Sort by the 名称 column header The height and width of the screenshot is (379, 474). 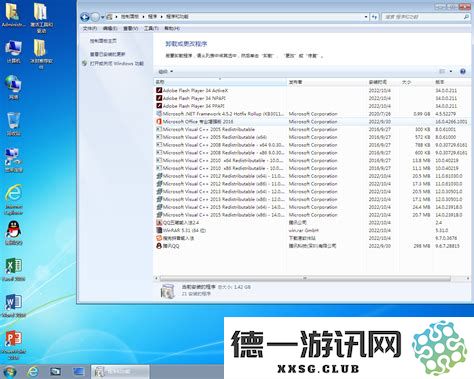pos(220,82)
